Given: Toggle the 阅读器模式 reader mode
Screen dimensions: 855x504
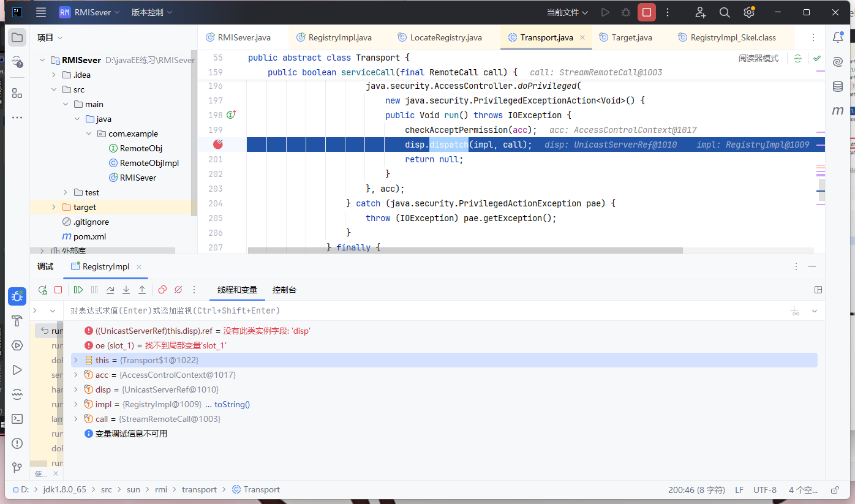Looking at the screenshot, I should (758, 58).
